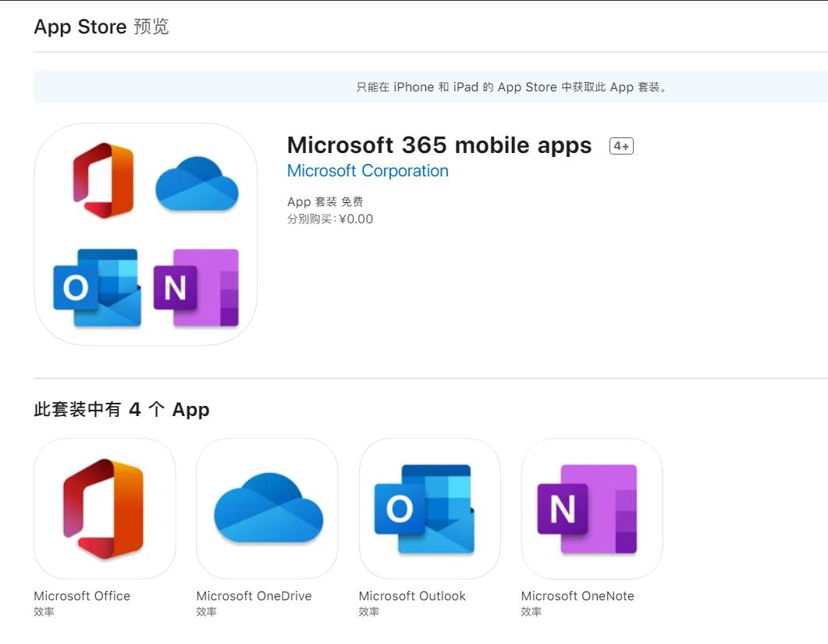Screen dimensions: 828x644
Task: Open the Microsoft Office app icon
Action: (x=105, y=511)
